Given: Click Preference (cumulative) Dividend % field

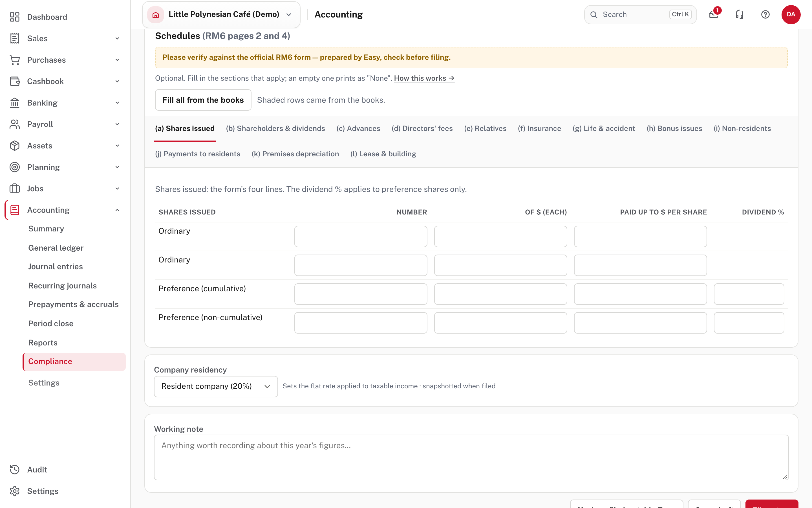Looking at the screenshot, I should click(749, 294).
